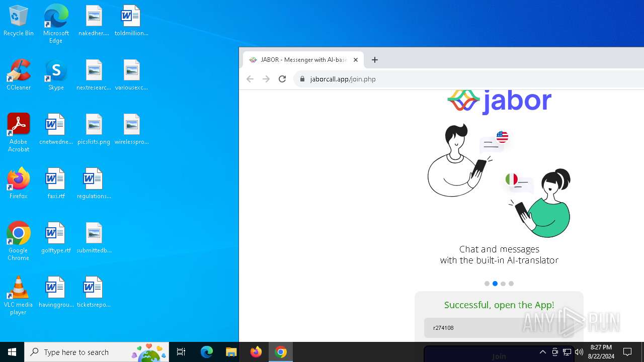Select the regulations Word document icon
Screen dimensions: 644x362
(94, 184)
